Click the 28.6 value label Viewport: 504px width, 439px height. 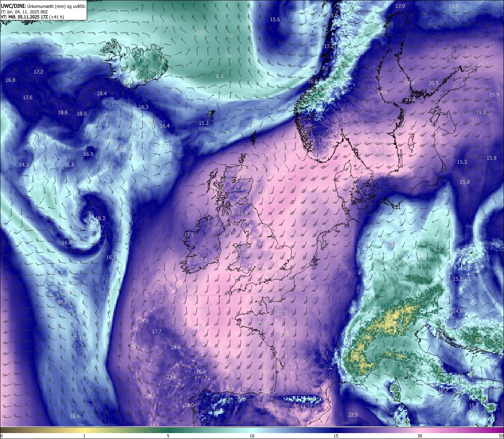[176, 347]
